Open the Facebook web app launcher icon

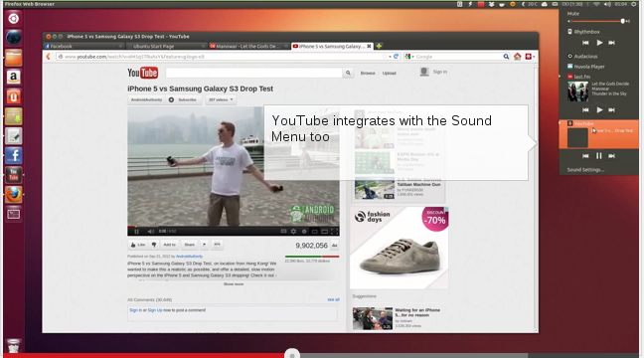point(13,156)
